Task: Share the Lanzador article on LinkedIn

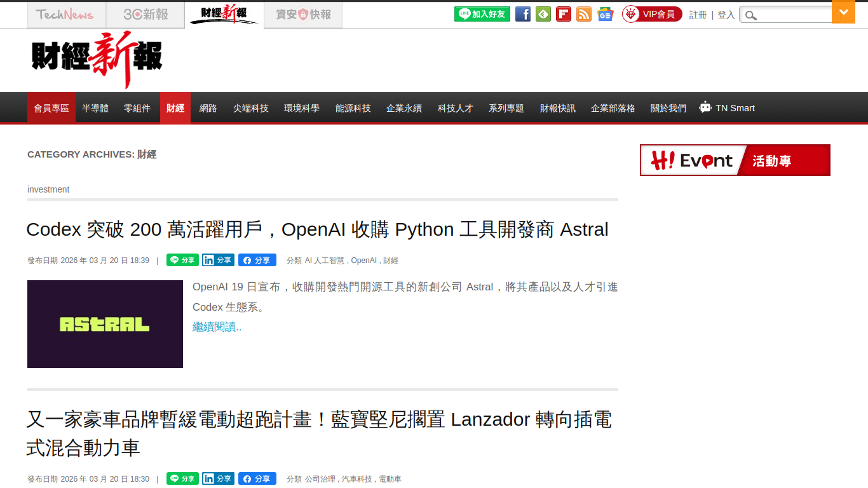Action: click(218, 478)
